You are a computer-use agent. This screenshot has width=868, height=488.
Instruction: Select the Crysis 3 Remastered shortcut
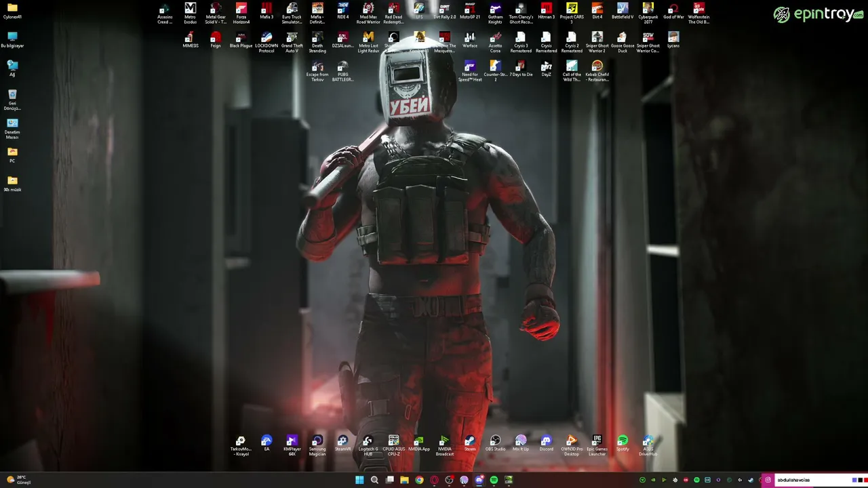pyautogui.click(x=521, y=42)
